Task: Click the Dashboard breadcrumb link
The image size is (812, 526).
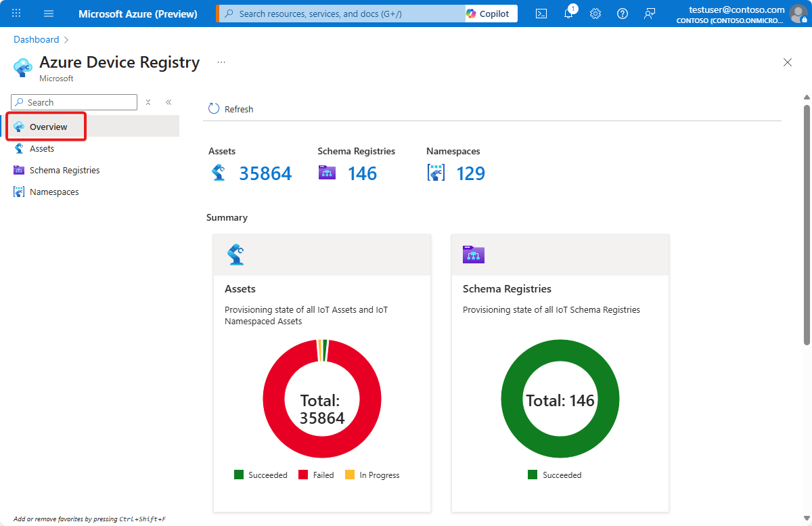Action: [37, 39]
